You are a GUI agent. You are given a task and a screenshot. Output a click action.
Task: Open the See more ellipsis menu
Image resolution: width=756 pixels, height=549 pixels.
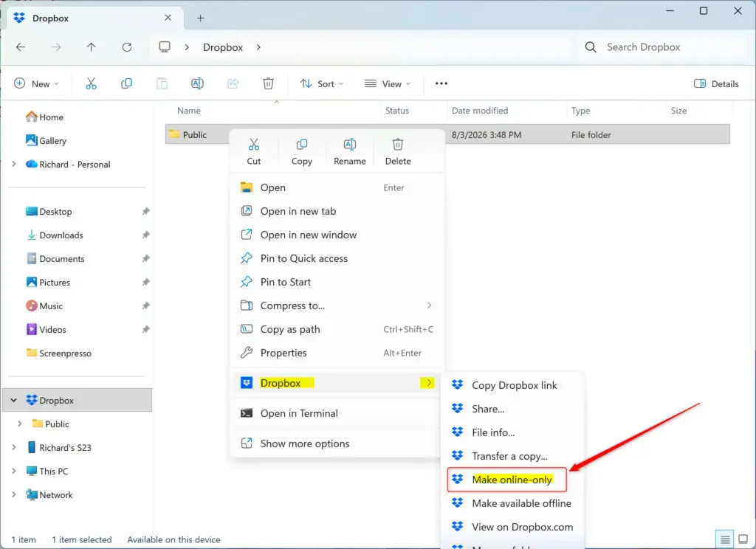(441, 83)
